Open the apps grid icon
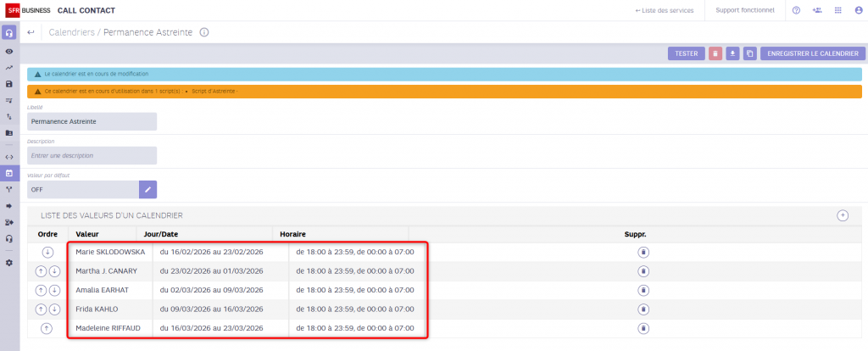 838,10
